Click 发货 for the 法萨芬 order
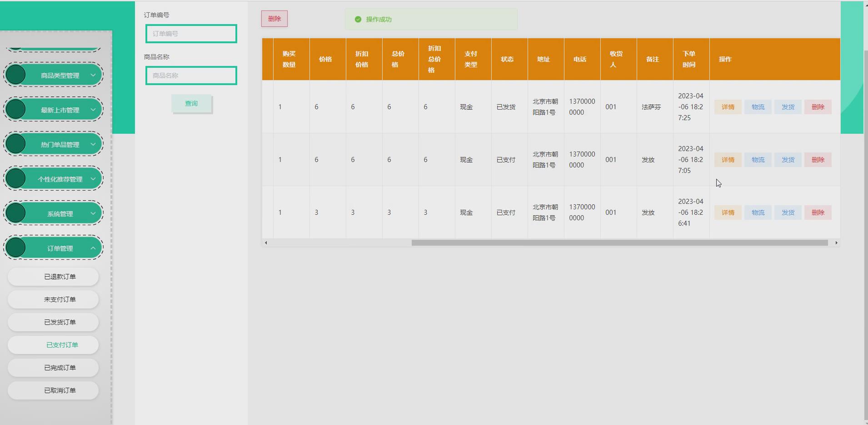 [x=788, y=107]
